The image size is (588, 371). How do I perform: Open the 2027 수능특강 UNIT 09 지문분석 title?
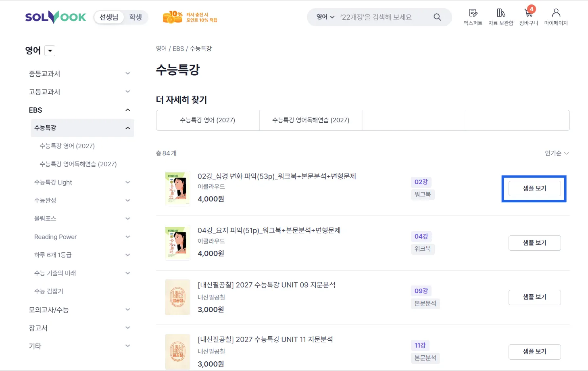point(267,285)
